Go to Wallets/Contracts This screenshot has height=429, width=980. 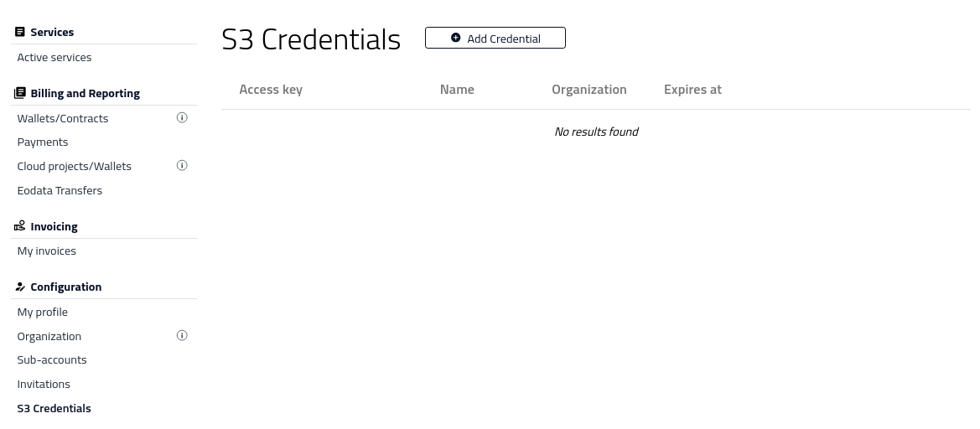pos(63,119)
